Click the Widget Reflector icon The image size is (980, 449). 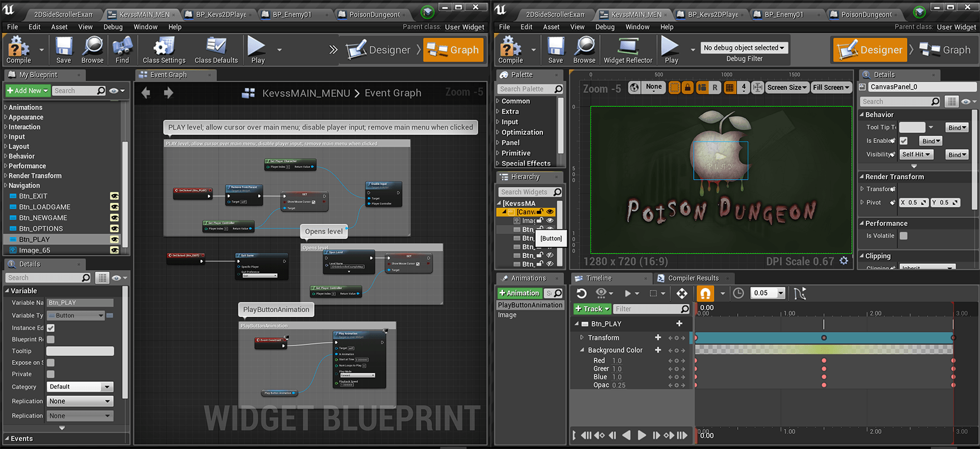pos(628,50)
